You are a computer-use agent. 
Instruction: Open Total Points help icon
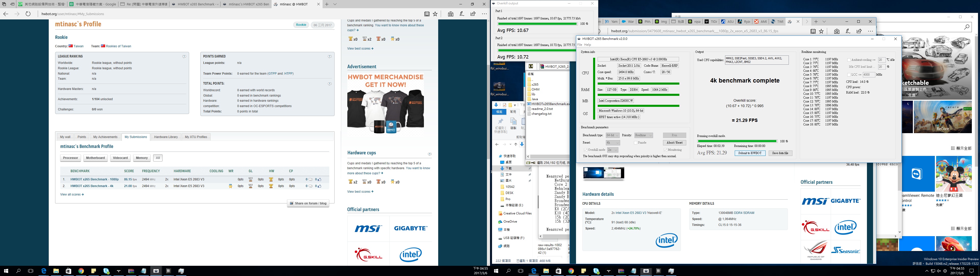tap(330, 84)
